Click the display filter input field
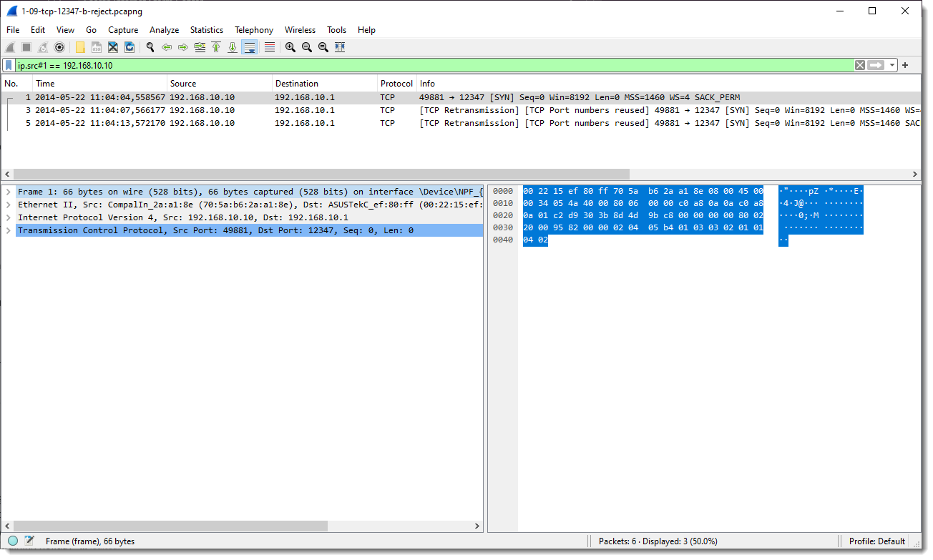Viewport: 933px width, 560px height. tap(429, 65)
